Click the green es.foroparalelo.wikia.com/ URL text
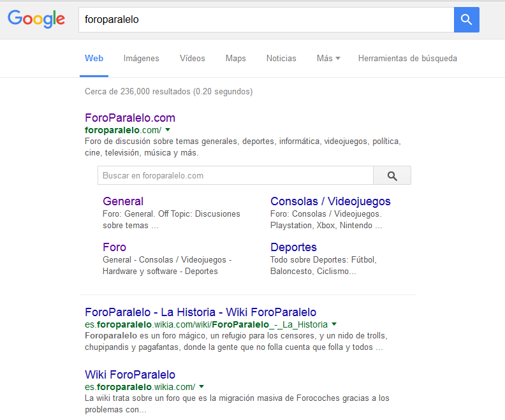This screenshot has height=420, width=505. (140, 387)
